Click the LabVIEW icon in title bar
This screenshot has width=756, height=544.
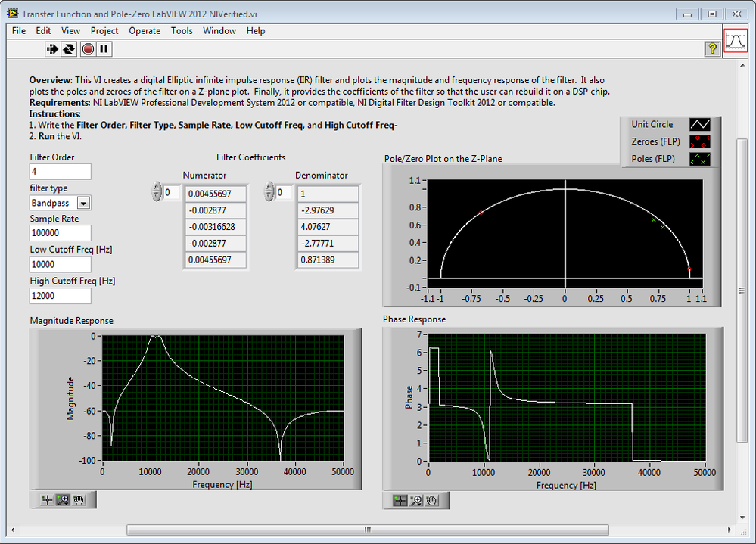13,14
